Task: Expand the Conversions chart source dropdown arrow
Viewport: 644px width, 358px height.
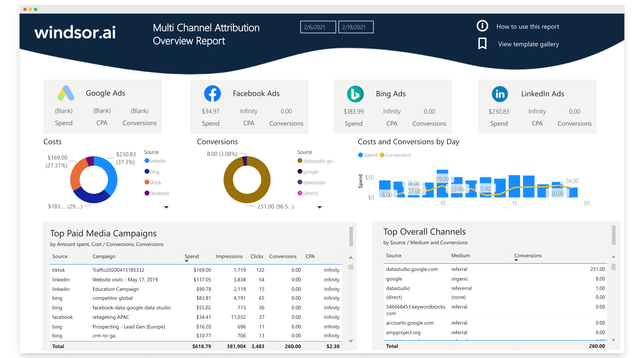Action: (321, 207)
